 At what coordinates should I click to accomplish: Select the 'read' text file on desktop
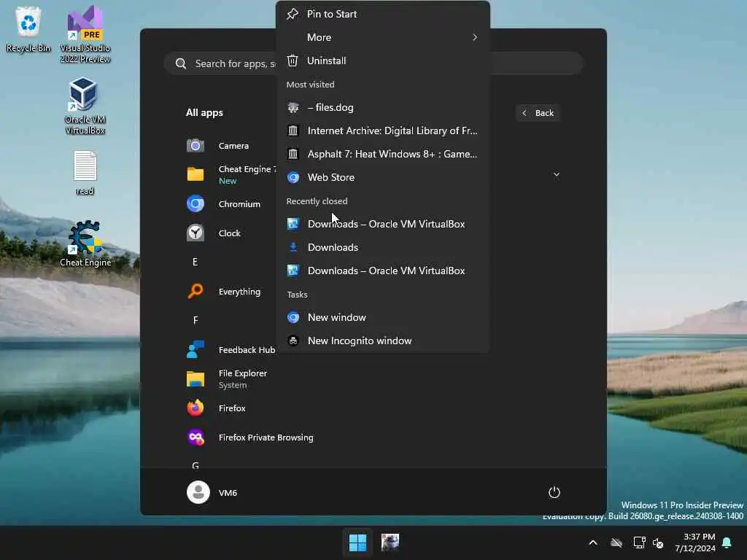[85, 172]
